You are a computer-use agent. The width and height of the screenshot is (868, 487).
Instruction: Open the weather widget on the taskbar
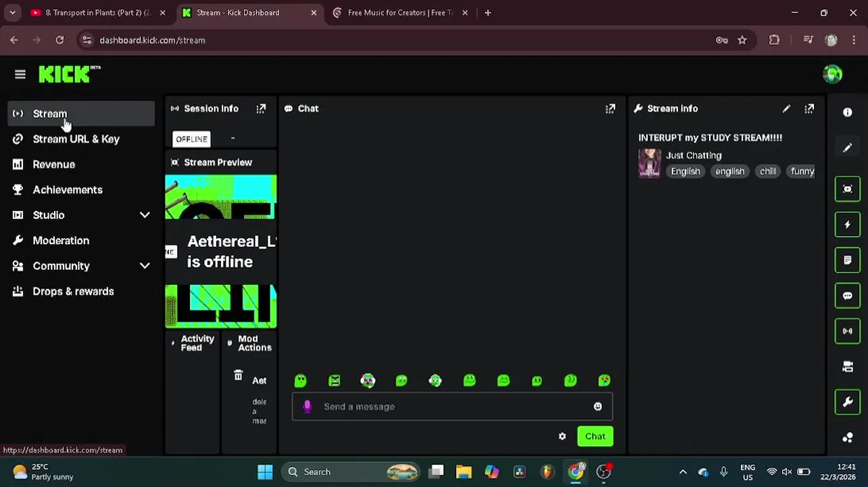coord(43,471)
